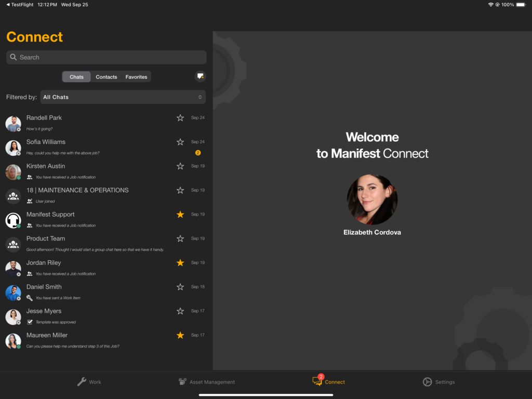Tap the 'Template was approved' preview text
Screen dimensions: 532x399
pos(56,322)
